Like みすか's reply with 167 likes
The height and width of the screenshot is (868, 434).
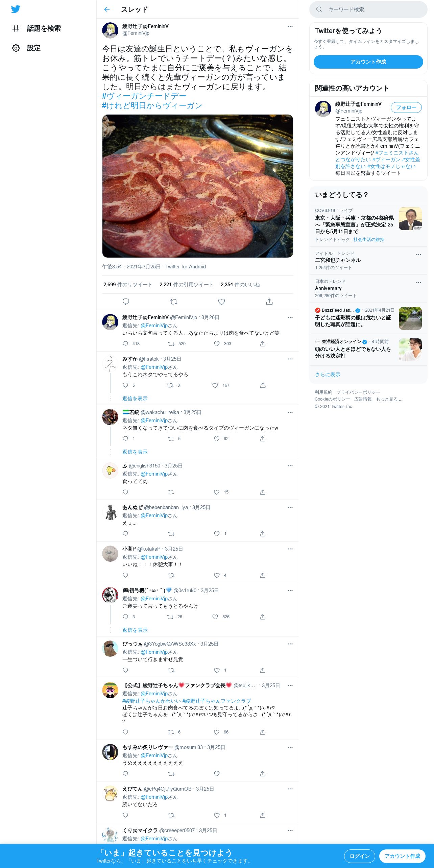click(215, 385)
